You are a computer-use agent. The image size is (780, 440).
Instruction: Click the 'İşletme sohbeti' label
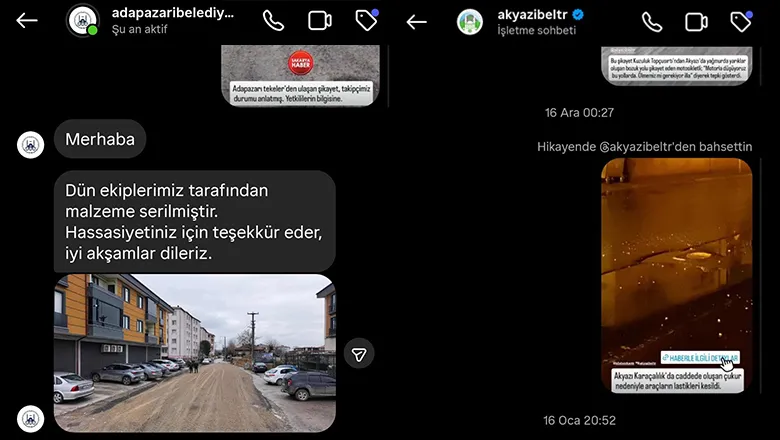coord(537,30)
